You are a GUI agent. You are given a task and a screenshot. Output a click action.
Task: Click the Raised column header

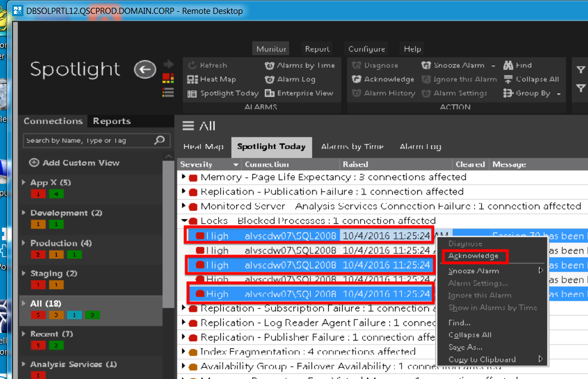(396, 164)
